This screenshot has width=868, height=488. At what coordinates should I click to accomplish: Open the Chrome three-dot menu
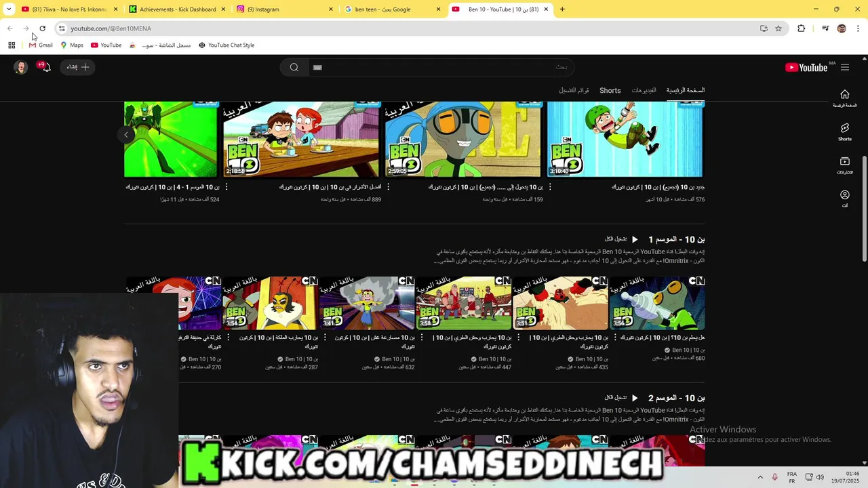coord(859,28)
